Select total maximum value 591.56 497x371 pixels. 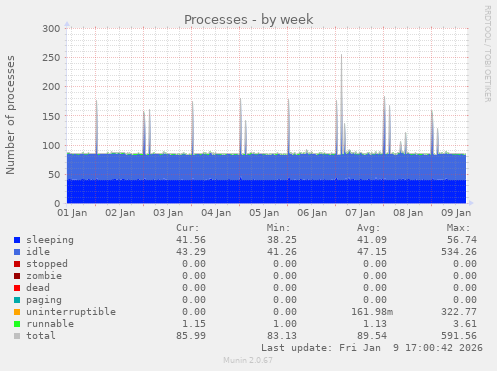[x=459, y=336]
